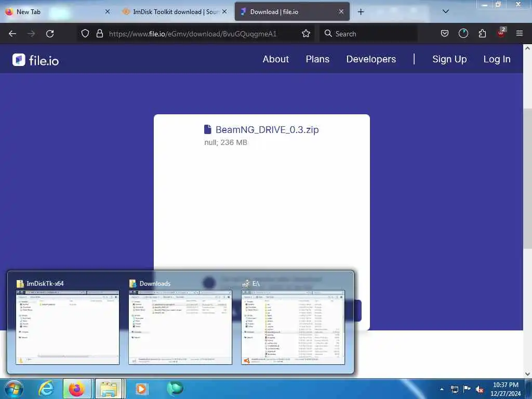The image size is (532, 399).
Task: Open Windows Media Player from the taskbar
Action: [x=141, y=389]
